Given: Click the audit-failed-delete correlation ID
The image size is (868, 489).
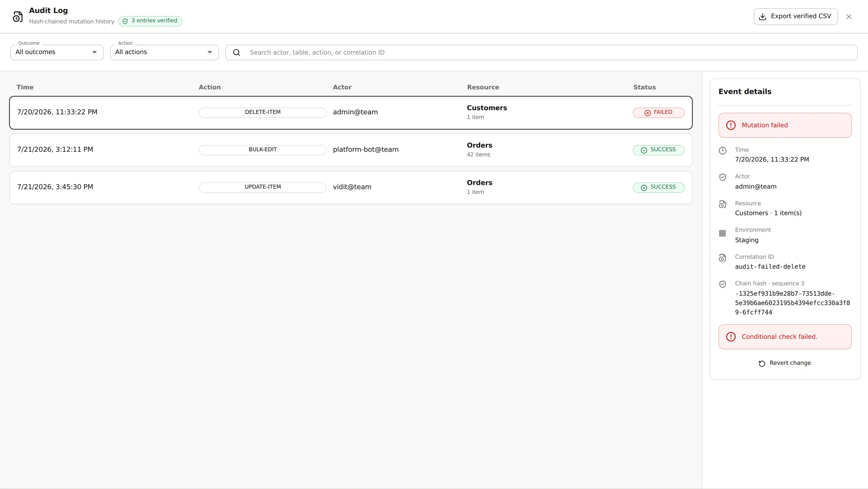Looking at the screenshot, I should coord(770,267).
